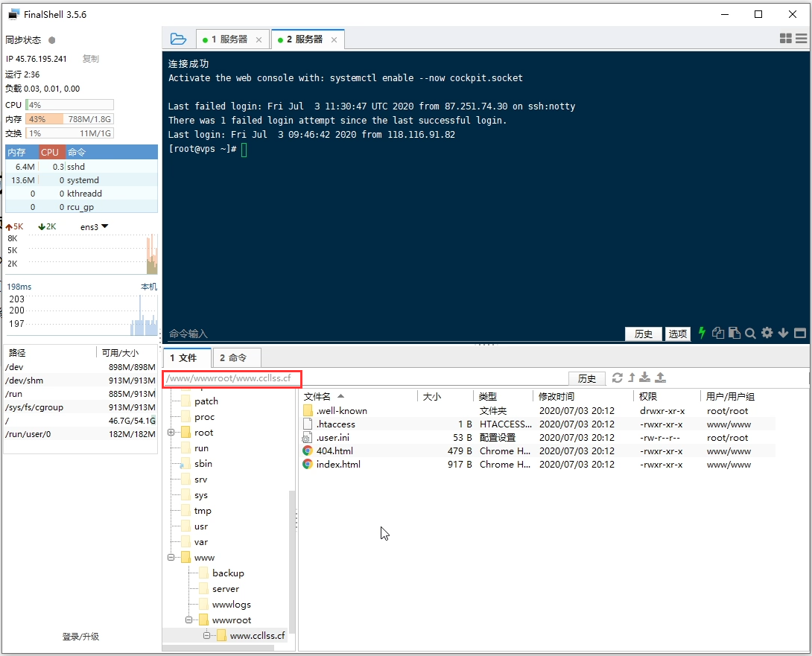Image resolution: width=812 pixels, height=656 pixels.
Task: Click the refresh file list icon
Action: tap(617, 378)
